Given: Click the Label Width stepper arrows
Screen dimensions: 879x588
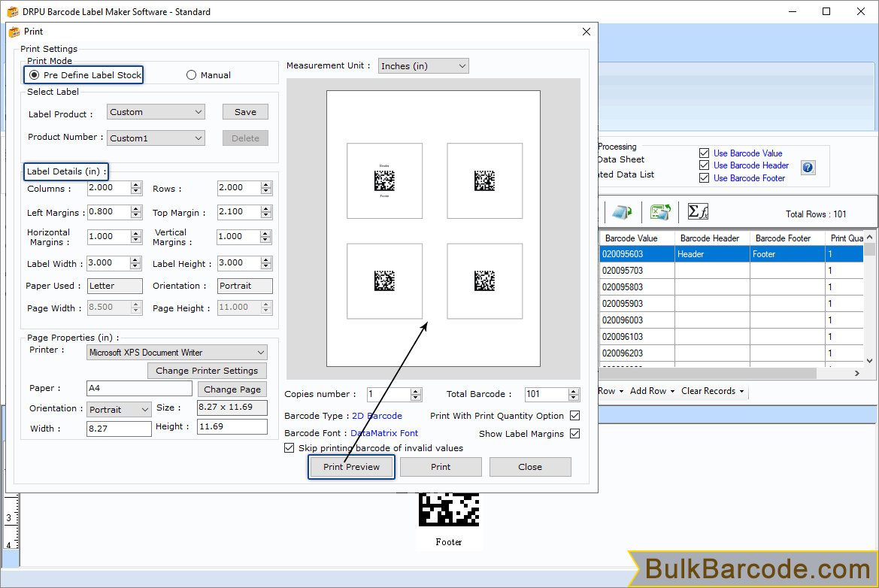Looking at the screenshot, I should pyautogui.click(x=135, y=263).
